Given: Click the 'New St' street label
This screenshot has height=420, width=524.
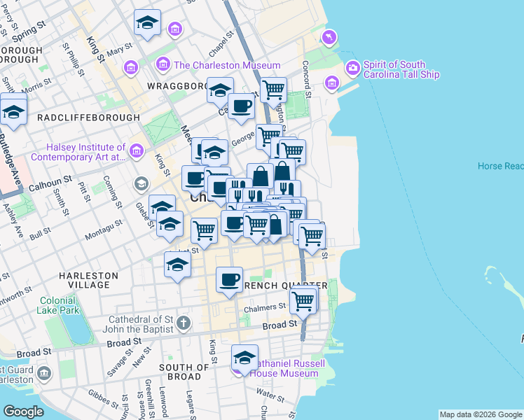Looking at the screenshot, I should coord(142,357).
